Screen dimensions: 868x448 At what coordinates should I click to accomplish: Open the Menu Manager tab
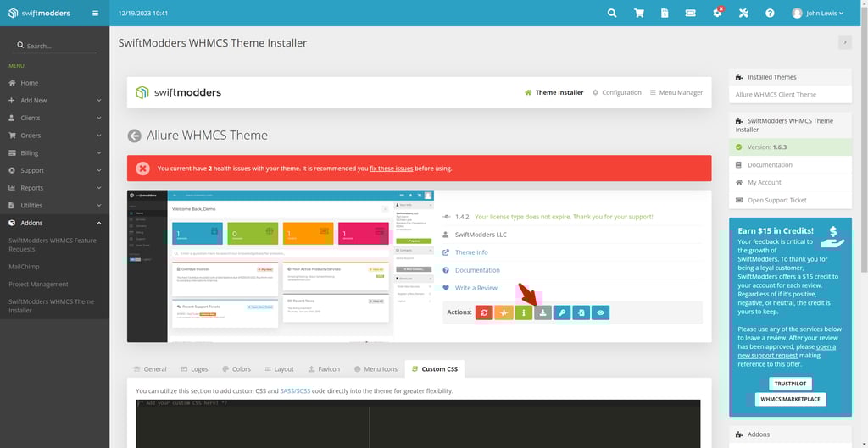pyautogui.click(x=676, y=92)
